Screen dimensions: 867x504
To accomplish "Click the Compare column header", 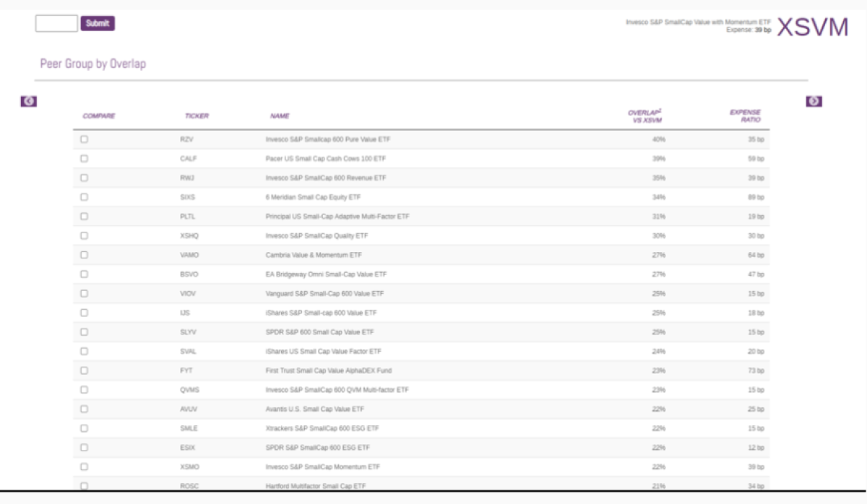I will point(99,116).
